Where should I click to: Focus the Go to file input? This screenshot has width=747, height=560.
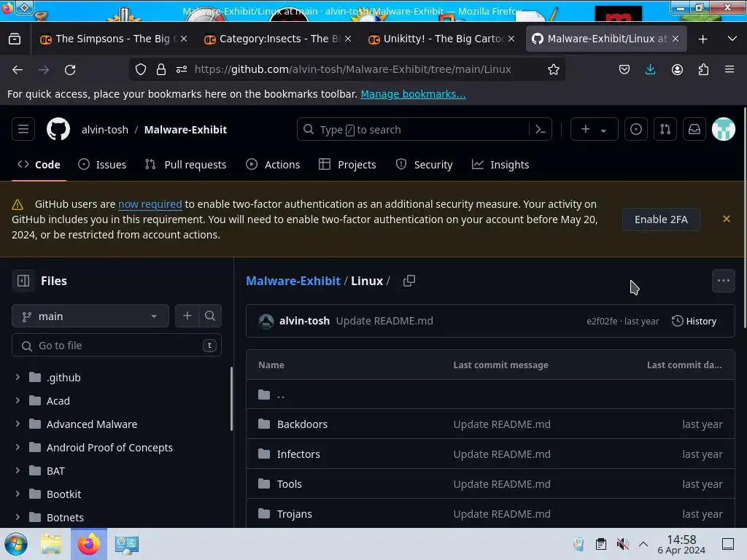point(117,345)
